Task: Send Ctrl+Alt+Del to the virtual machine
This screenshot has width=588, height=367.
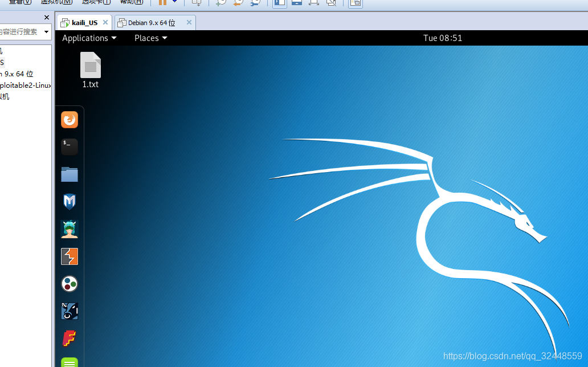Action: click(197, 3)
